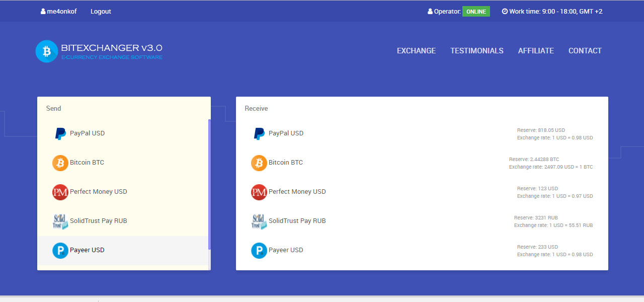
Task: Click the Work time 9:00 - 18:00 text
Action: tap(556, 11)
